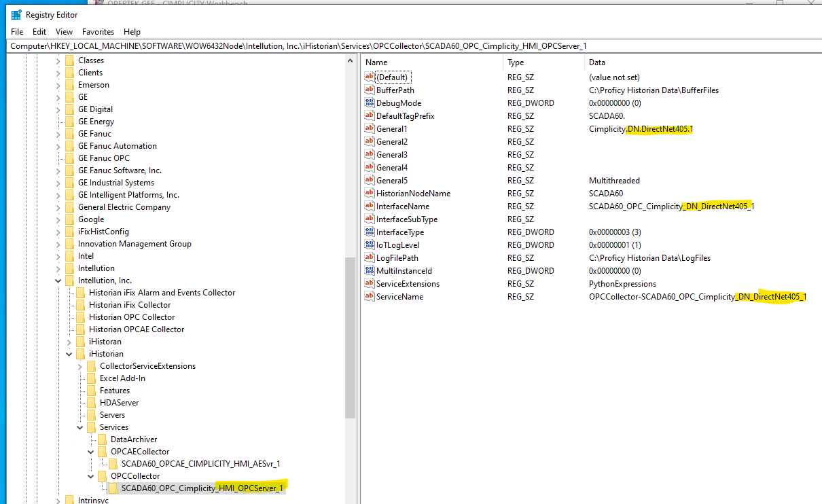
Task: Expand the CollectorServiceExtensions key
Action: [79, 366]
